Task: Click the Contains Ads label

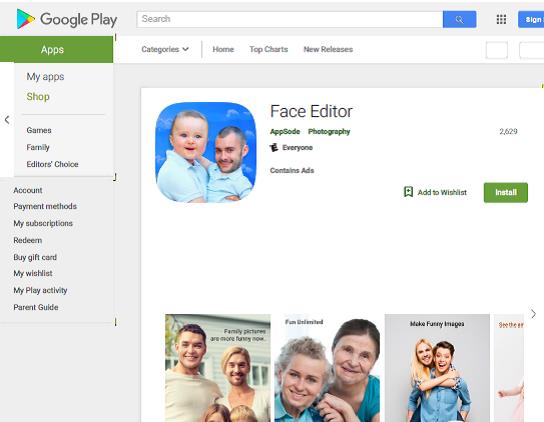Action: pyautogui.click(x=292, y=170)
